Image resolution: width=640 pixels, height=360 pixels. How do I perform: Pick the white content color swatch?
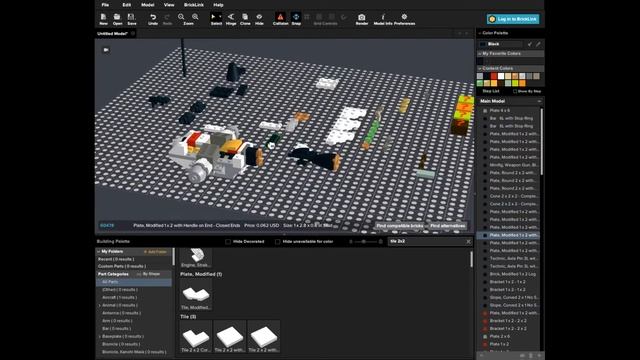pos(501,76)
